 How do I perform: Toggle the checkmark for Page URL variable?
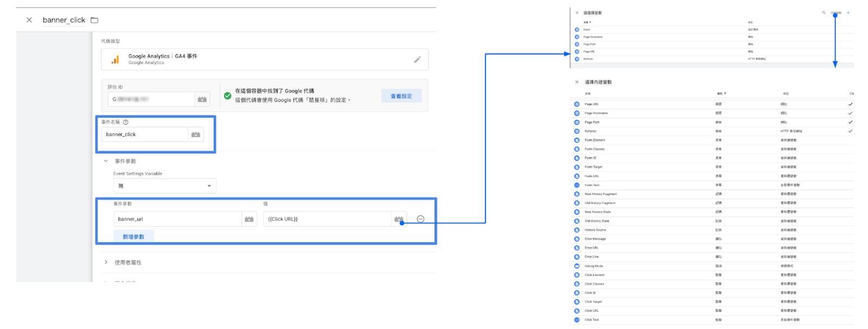point(850,104)
